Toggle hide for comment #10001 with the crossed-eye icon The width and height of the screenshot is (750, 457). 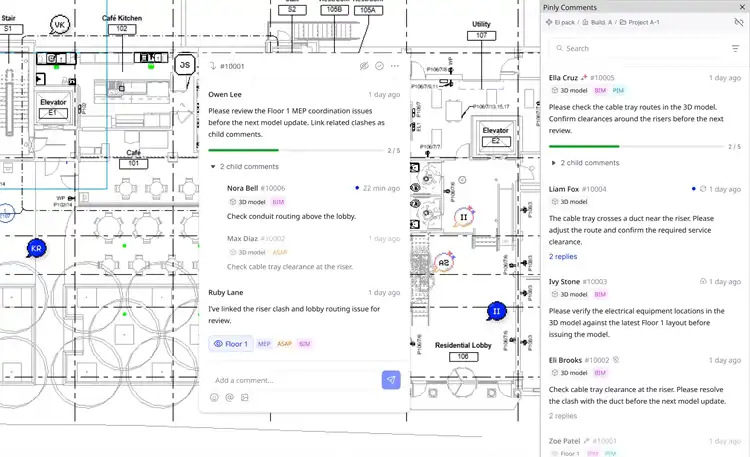click(x=364, y=66)
